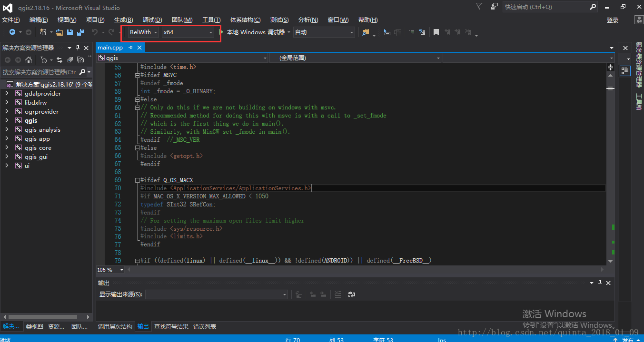Screen dimensions: 644x342
Task: Open the 服务器资源管理器 side tab
Action: click(x=639, y=65)
